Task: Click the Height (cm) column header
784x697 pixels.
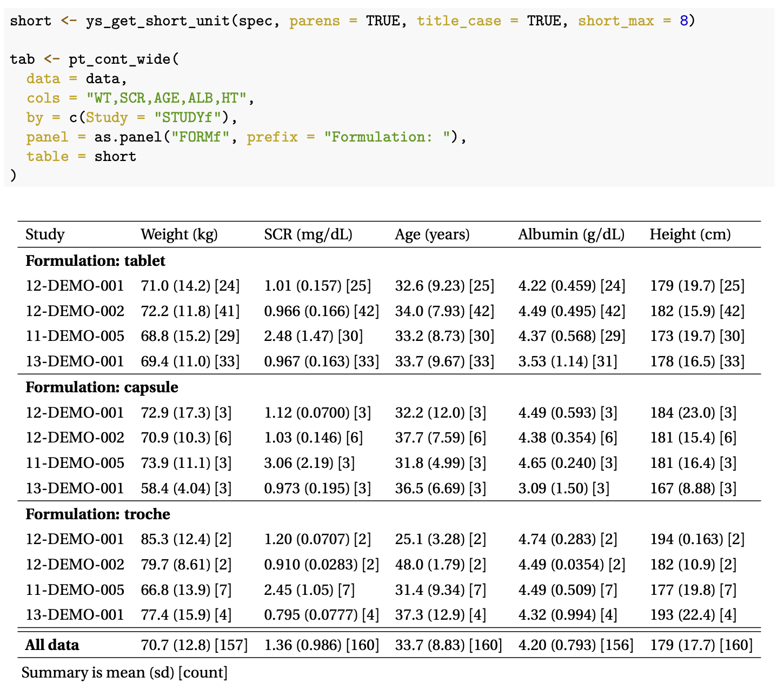Action: point(690,234)
